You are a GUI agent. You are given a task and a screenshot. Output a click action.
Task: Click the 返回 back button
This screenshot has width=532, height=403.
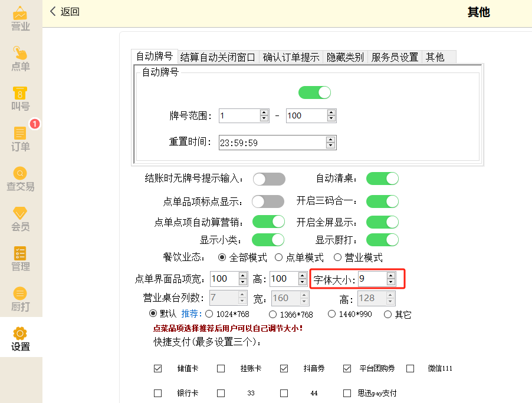pyautogui.click(x=64, y=12)
